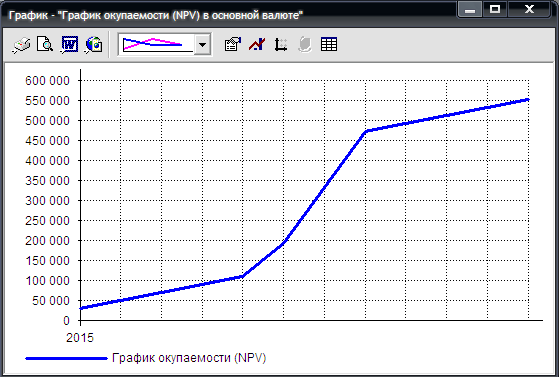Click the red line-and-bar chart series icon

click(x=257, y=45)
